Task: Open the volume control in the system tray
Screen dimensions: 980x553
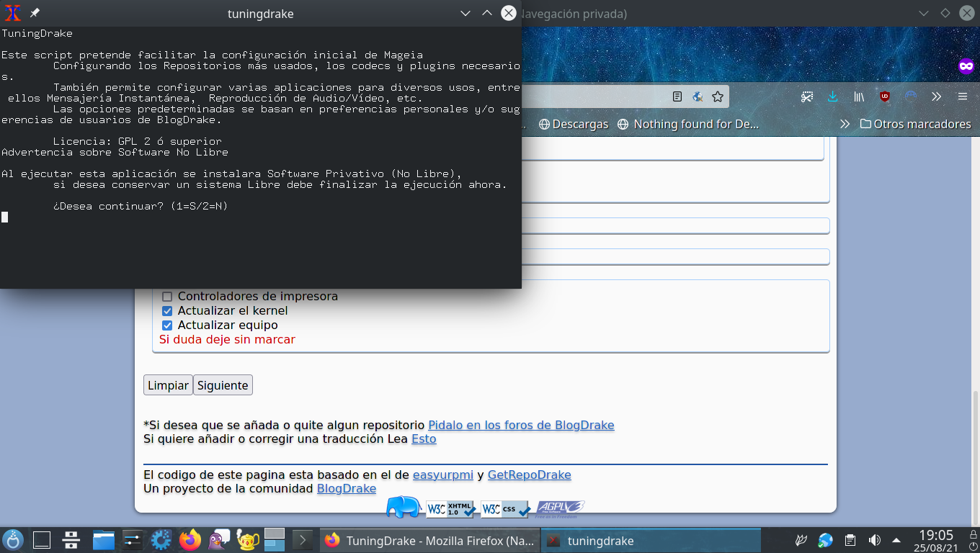Action: [x=875, y=540]
